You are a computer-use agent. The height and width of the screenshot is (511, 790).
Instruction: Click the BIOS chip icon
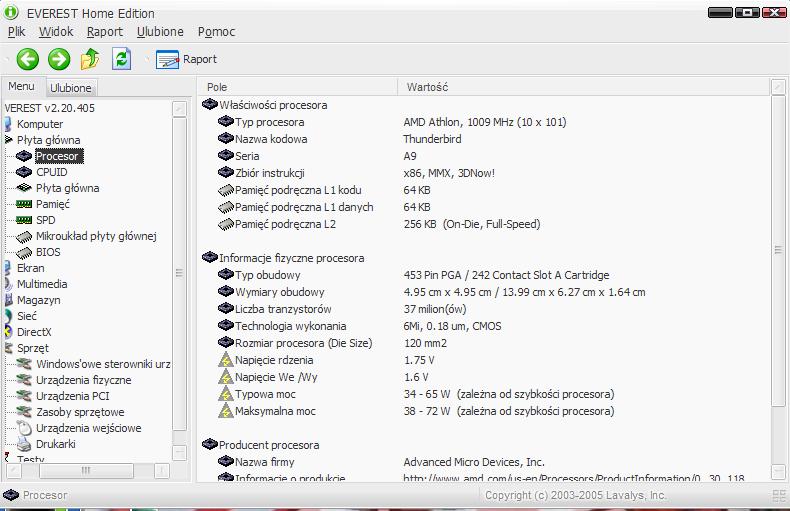click(24, 252)
